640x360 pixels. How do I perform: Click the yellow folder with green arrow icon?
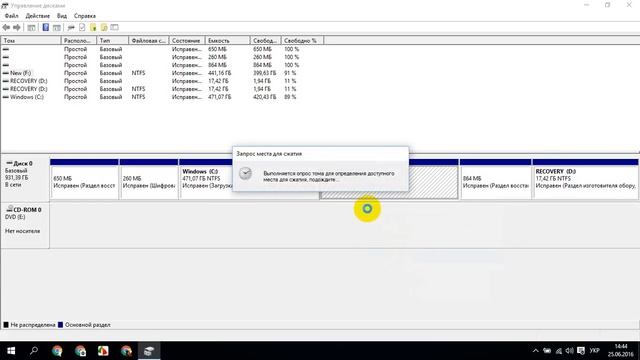click(93, 27)
